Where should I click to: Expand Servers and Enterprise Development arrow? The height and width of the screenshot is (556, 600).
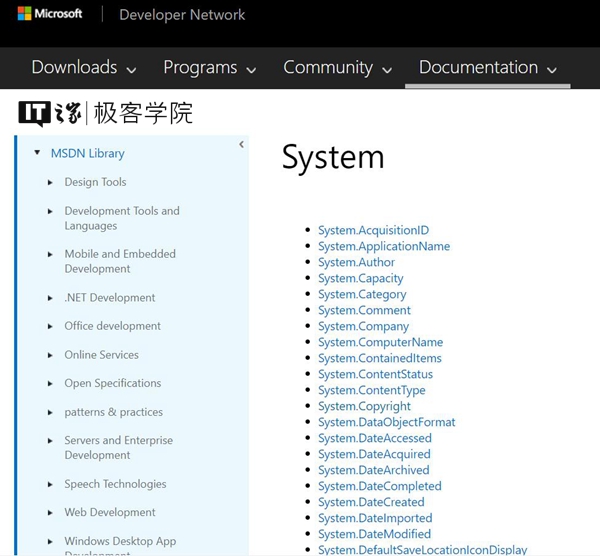[x=50, y=441]
